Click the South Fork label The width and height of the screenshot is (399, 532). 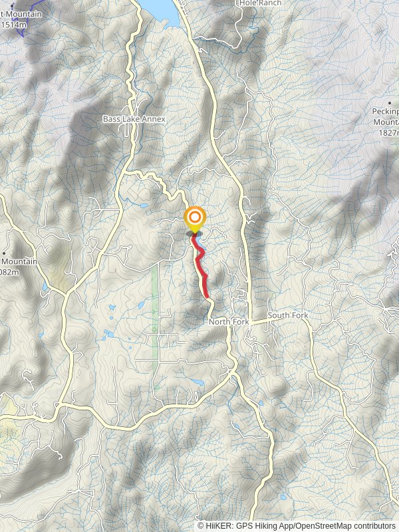coord(288,315)
